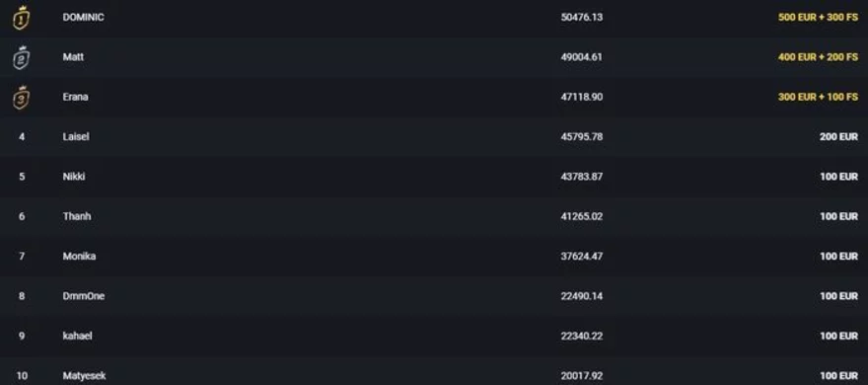Click the bronze third-place badge icon
Viewport: 868px width, 385px height.
pyautogui.click(x=21, y=98)
